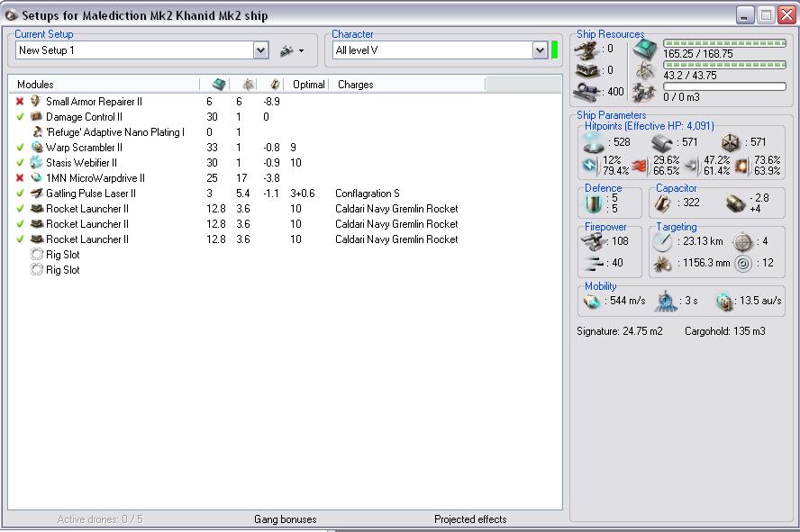Click the missile firepower icon showing 40

tap(593, 263)
